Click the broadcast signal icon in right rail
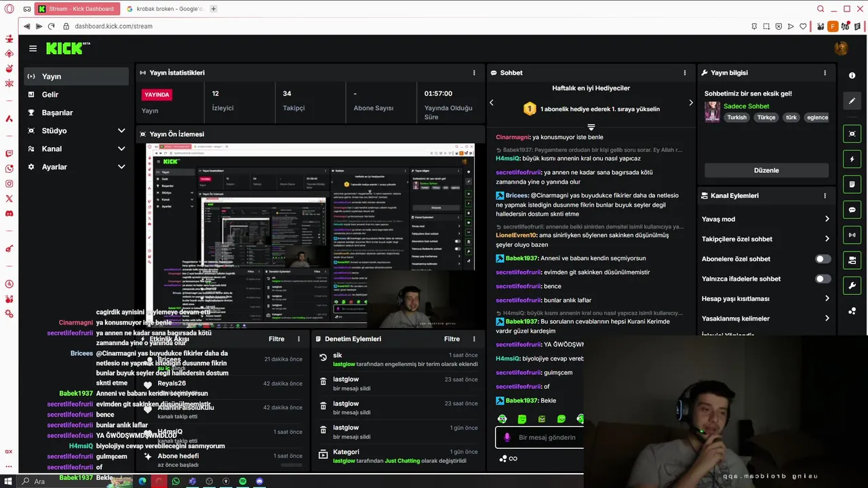Viewport: 868px width, 488px height. pos(852,235)
